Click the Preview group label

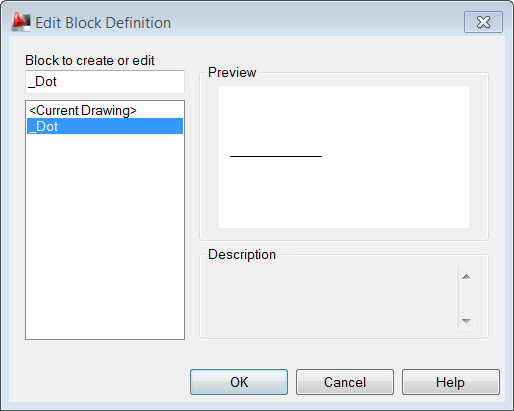tap(232, 72)
